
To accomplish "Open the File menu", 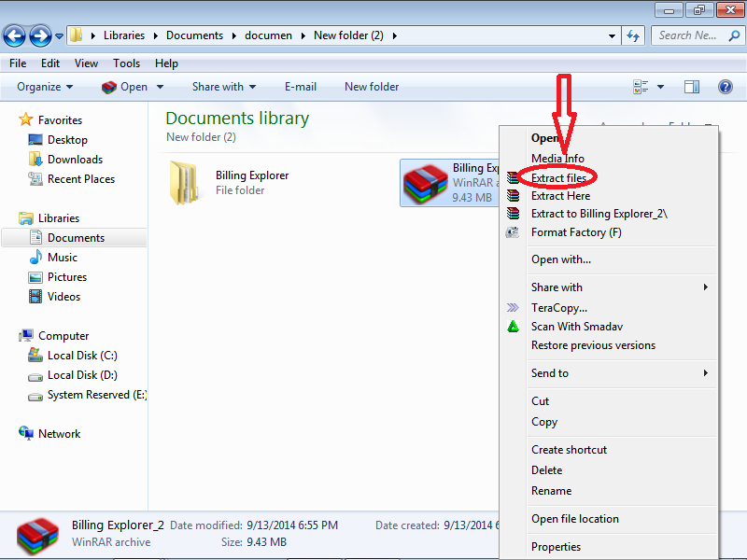I will [x=18, y=63].
